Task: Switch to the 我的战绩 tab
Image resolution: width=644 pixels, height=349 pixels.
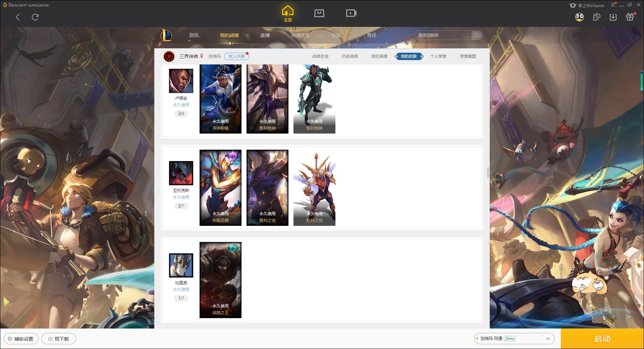Action: click(x=229, y=35)
